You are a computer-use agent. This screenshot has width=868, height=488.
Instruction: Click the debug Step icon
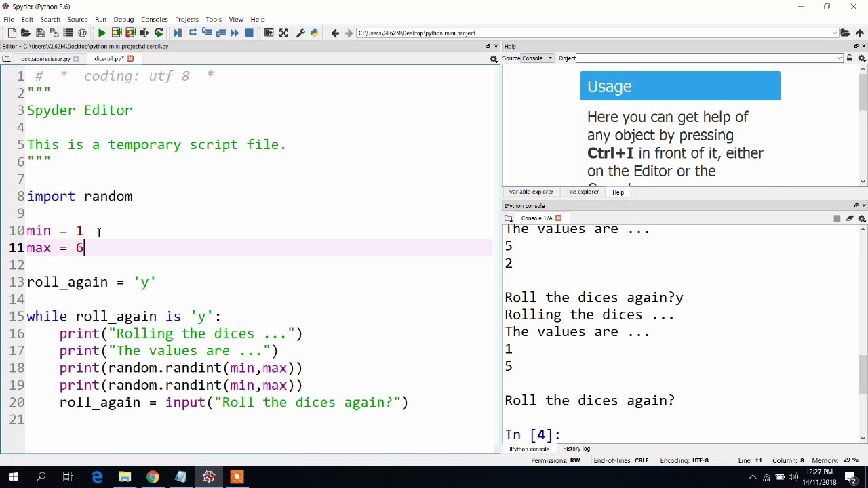(x=193, y=33)
